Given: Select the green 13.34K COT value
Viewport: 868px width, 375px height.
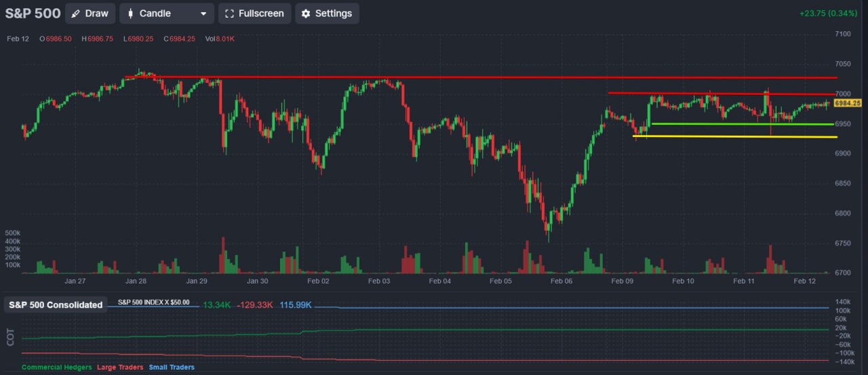Looking at the screenshot, I should [x=217, y=305].
